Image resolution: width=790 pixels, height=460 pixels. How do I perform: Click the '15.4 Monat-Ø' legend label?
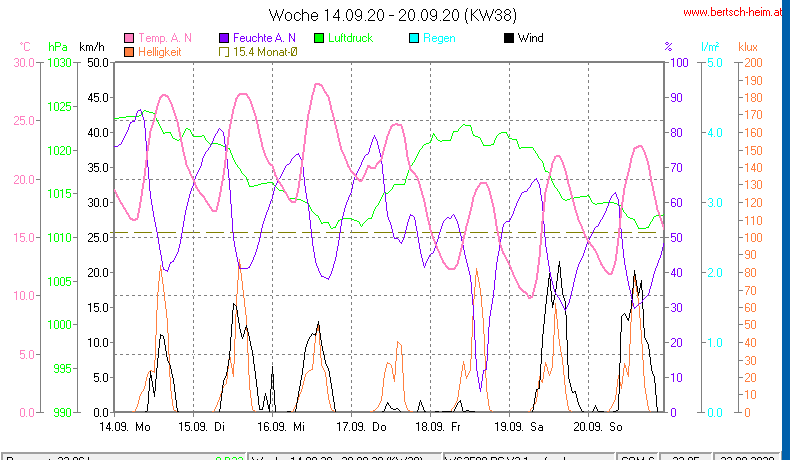[265, 51]
